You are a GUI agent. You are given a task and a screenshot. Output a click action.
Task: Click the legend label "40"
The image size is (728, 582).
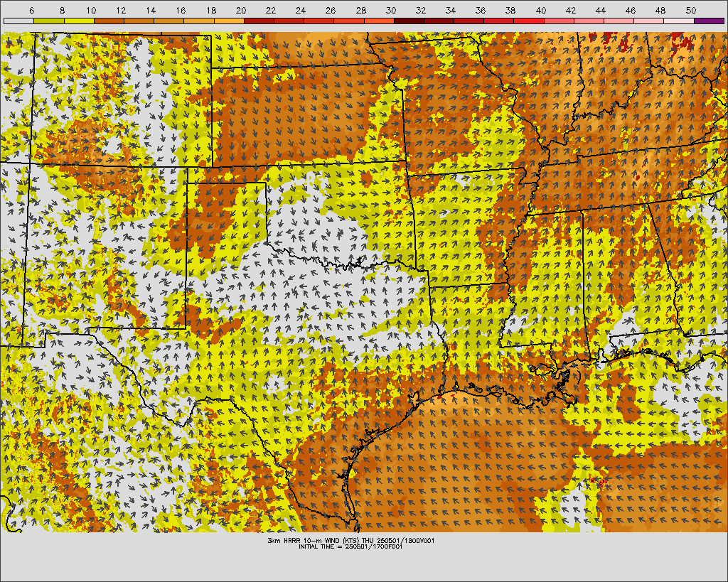point(540,10)
